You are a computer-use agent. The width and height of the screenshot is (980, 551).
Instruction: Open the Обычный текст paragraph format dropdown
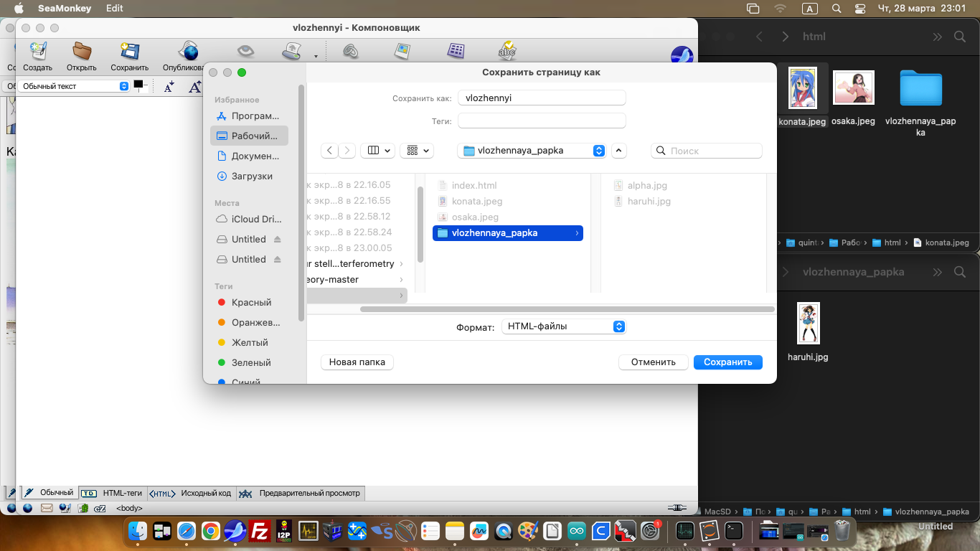point(74,86)
